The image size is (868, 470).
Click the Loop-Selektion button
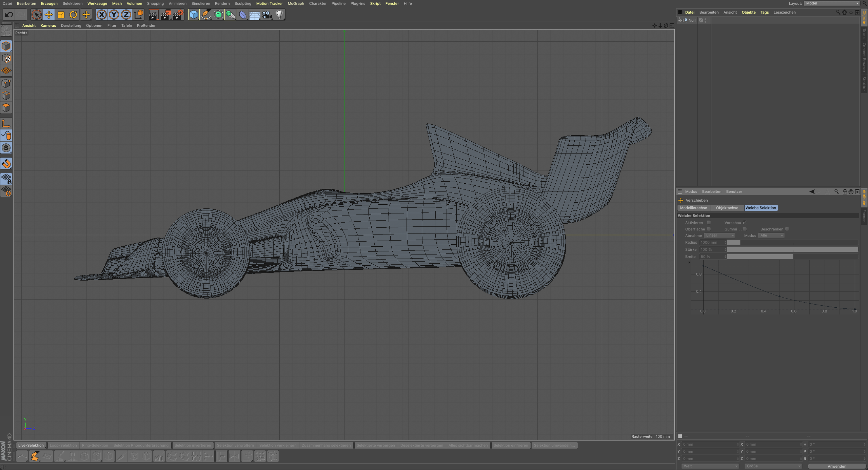pos(63,445)
